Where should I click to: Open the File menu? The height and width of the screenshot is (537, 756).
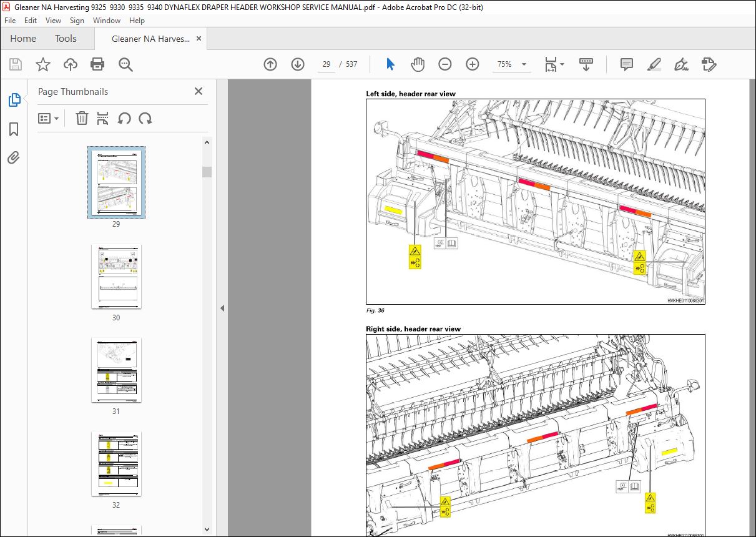tap(10, 21)
